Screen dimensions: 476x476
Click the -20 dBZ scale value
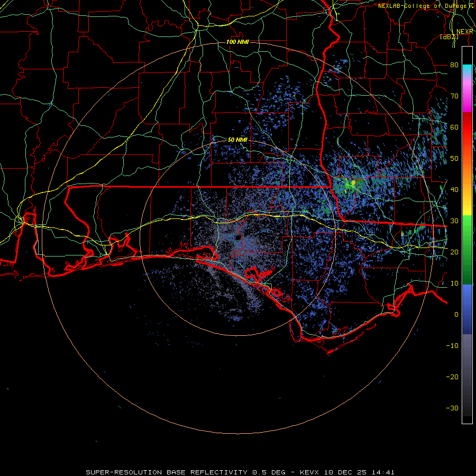tap(452, 377)
